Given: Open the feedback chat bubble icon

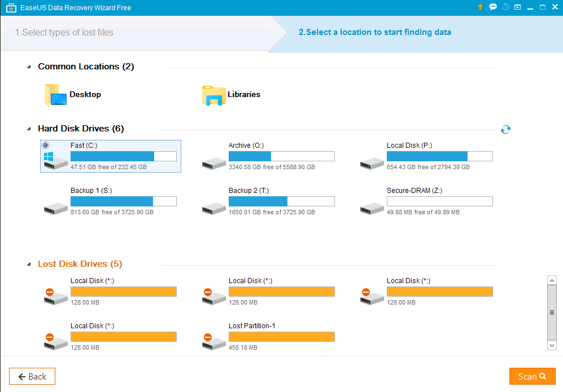Looking at the screenshot, I should tap(493, 7).
